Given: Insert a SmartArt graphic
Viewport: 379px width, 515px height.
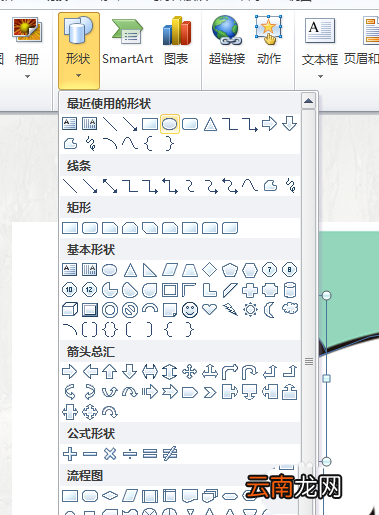Looking at the screenshot, I should 127,41.
